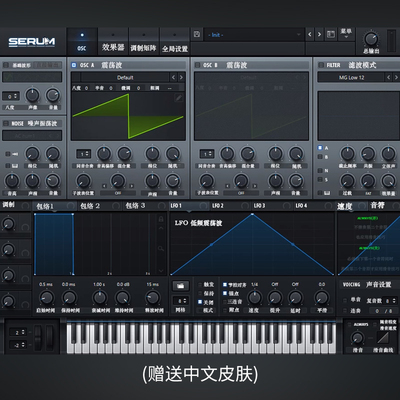Go to the next preset arrow
The image size is (400, 400).
[x=319, y=34]
